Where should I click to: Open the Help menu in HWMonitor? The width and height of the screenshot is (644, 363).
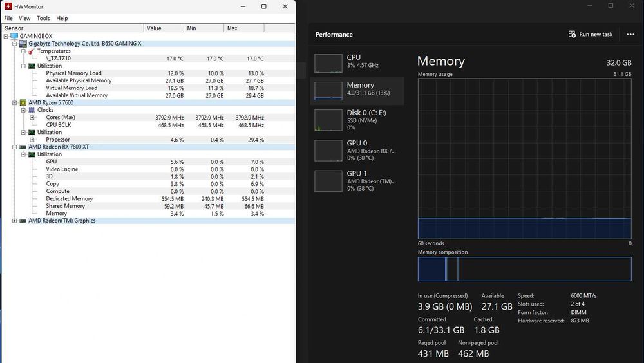click(x=62, y=18)
